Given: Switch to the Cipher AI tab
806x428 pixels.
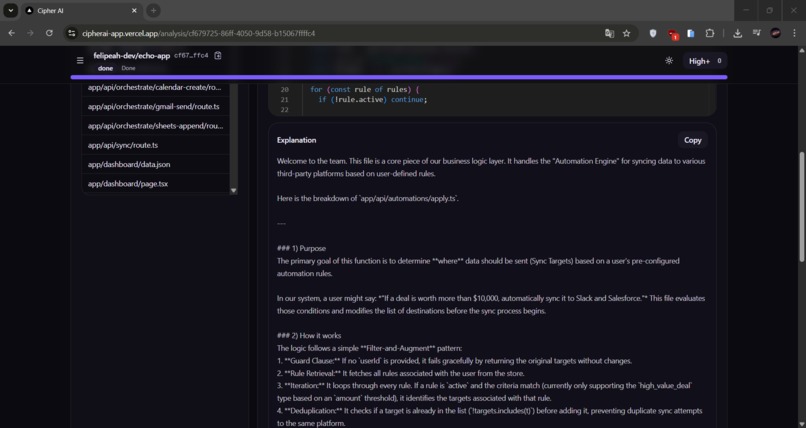Looking at the screenshot, I should point(82,10).
